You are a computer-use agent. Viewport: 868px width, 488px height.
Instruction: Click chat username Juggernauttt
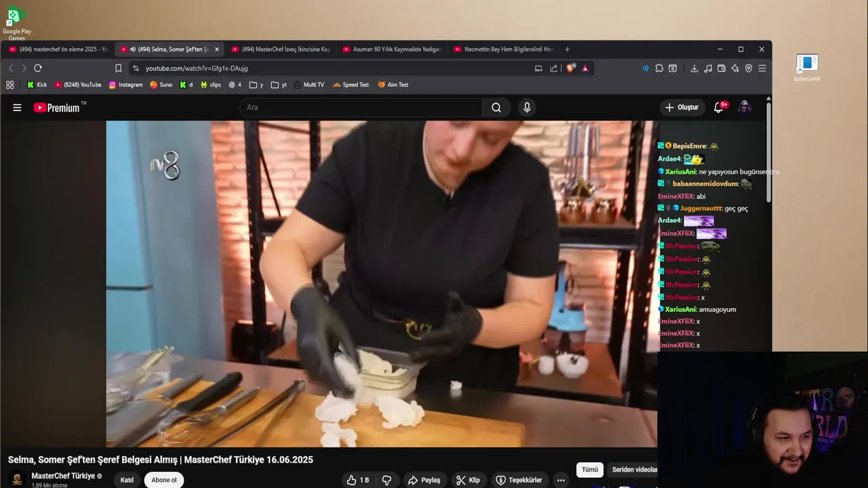[701, 208]
